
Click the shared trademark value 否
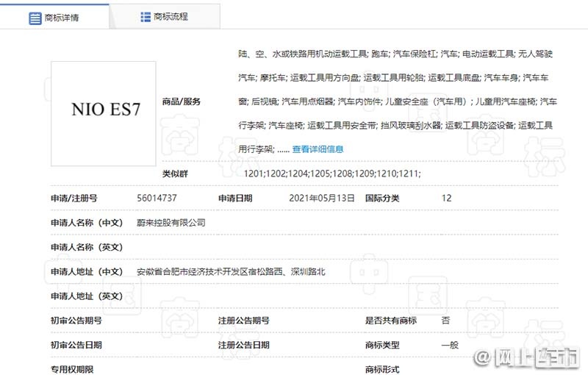tap(445, 321)
